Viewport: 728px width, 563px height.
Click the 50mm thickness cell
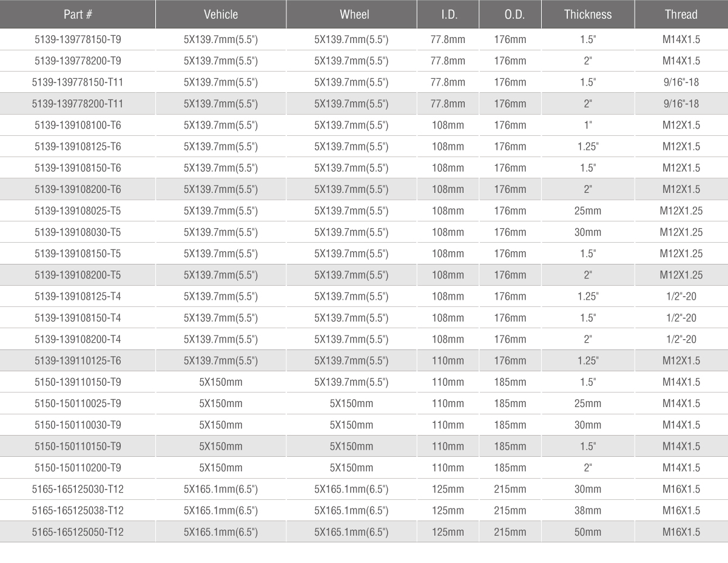click(x=588, y=532)
